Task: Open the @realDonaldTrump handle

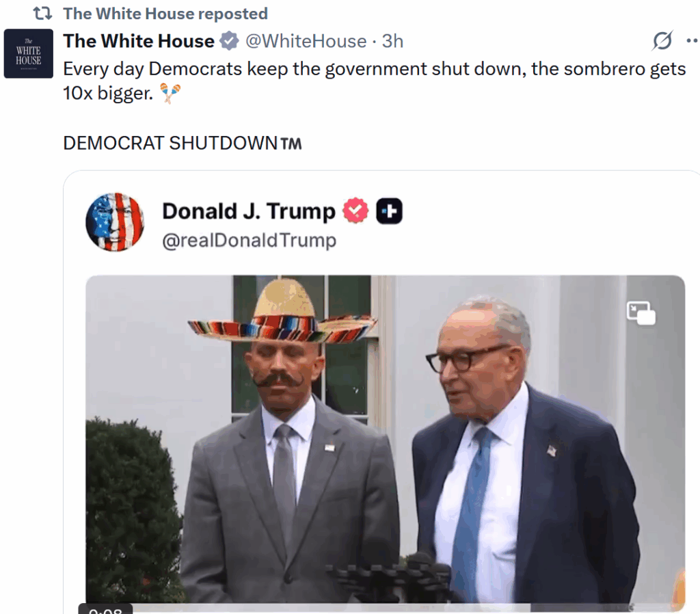Action: [249, 241]
